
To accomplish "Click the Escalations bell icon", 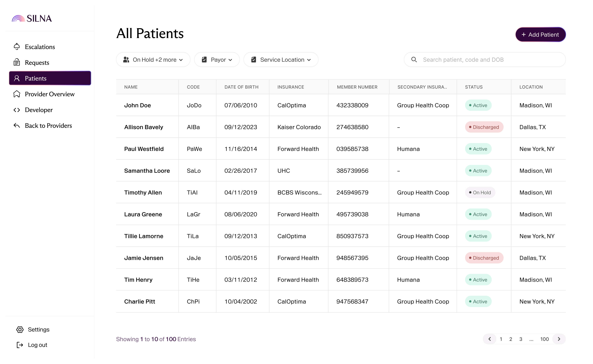I will point(17,47).
